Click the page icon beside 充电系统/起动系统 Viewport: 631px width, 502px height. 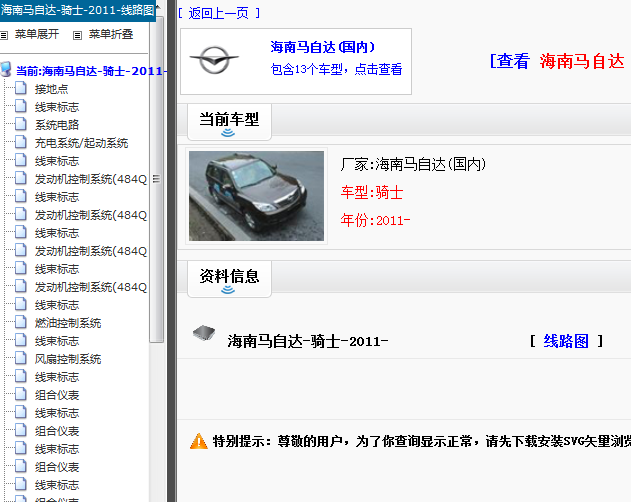(21, 142)
